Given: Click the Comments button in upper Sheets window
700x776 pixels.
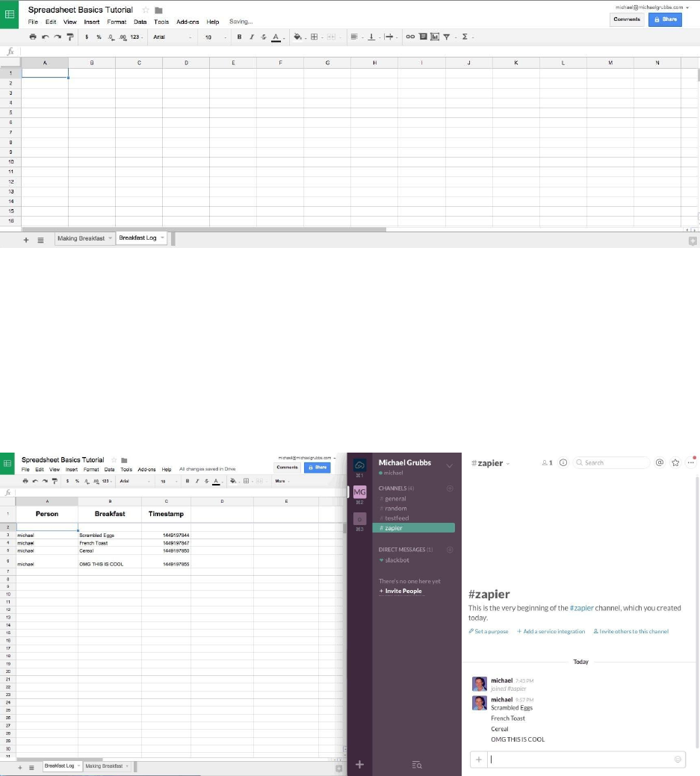Looking at the screenshot, I should [627, 19].
